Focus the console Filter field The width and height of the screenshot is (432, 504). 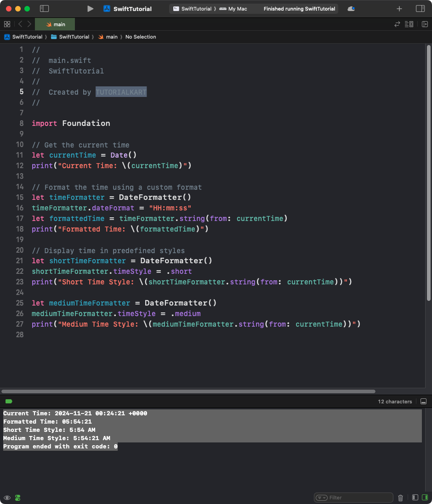pos(353,498)
